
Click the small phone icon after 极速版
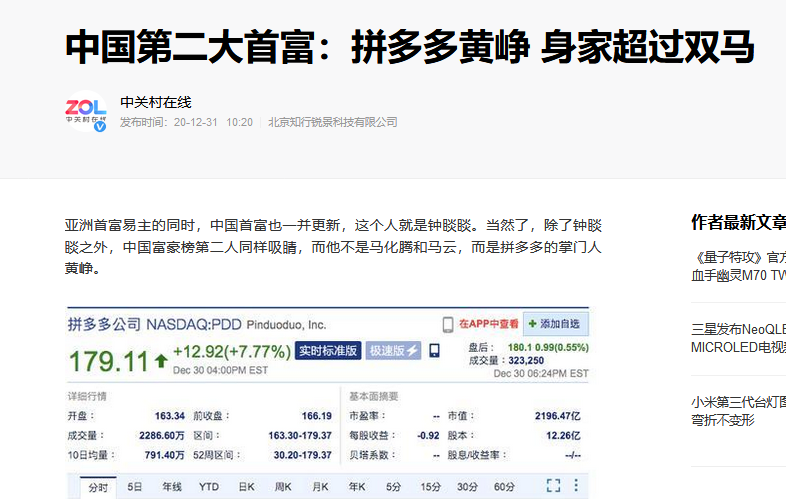434,351
